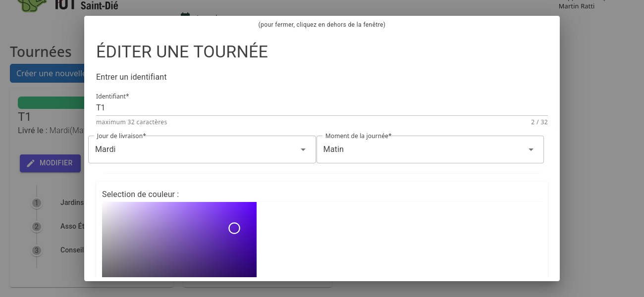Click the Conseil stop in the T1 route
Viewport: 644px width, 297px height.
click(x=72, y=250)
